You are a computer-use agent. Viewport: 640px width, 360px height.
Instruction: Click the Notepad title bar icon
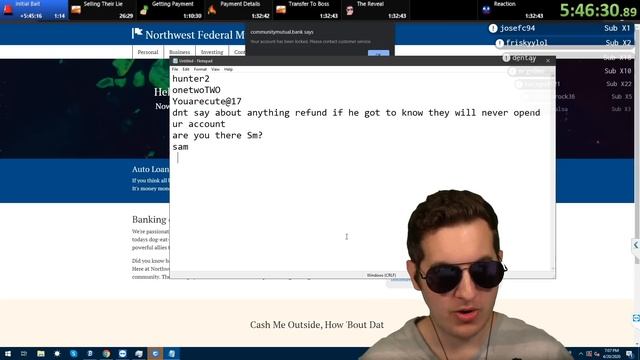point(175,61)
